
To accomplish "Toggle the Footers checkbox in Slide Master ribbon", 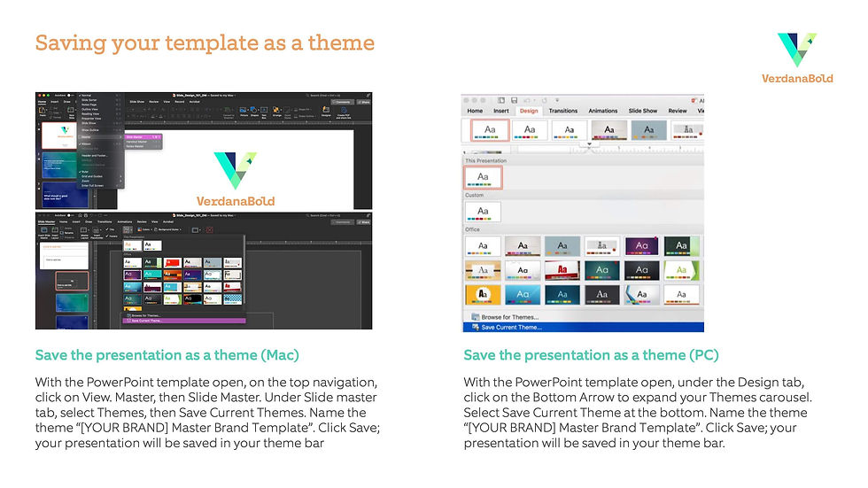I will [x=112, y=236].
